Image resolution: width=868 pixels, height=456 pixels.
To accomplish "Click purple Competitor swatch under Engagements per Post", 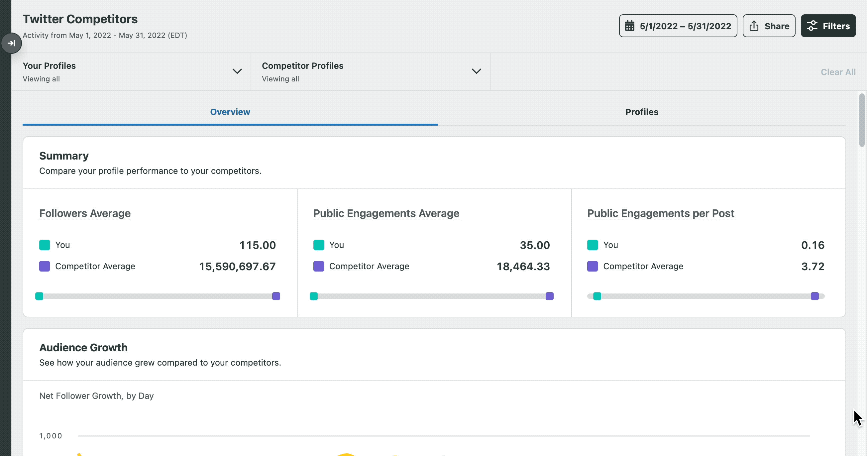I will point(593,266).
